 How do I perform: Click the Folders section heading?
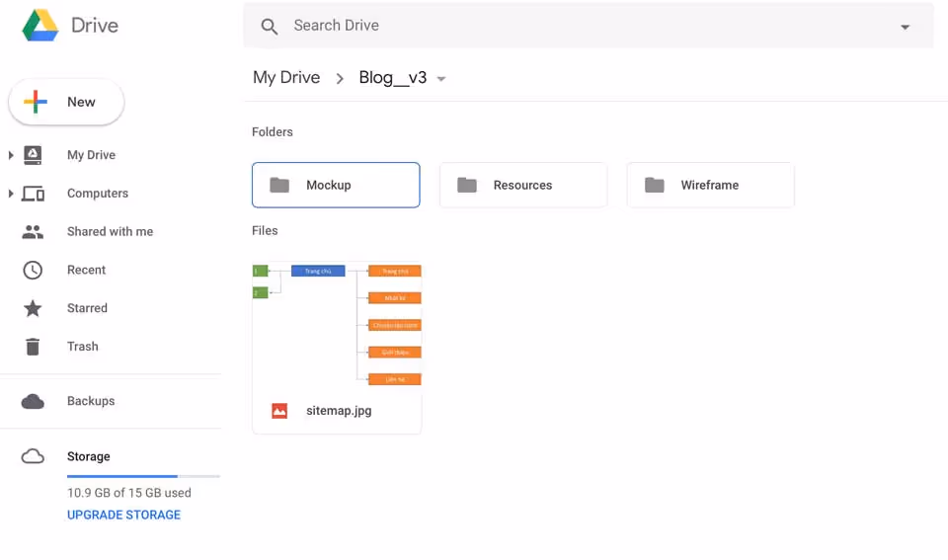point(273,131)
